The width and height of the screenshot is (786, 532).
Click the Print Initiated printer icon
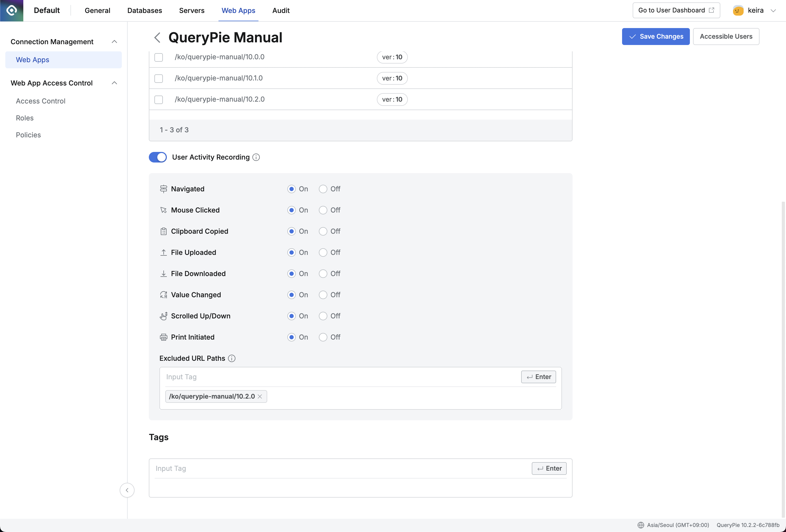click(x=163, y=337)
